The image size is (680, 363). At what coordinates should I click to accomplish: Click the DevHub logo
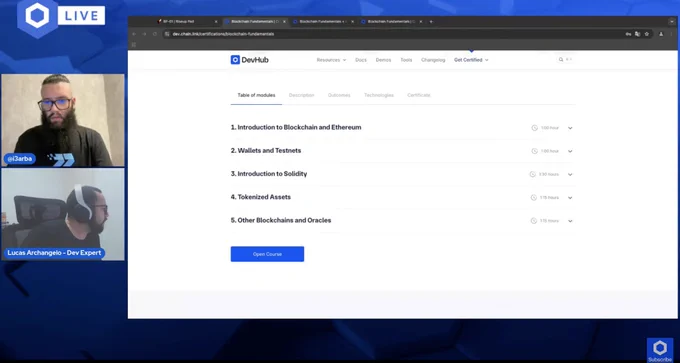pyautogui.click(x=249, y=60)
